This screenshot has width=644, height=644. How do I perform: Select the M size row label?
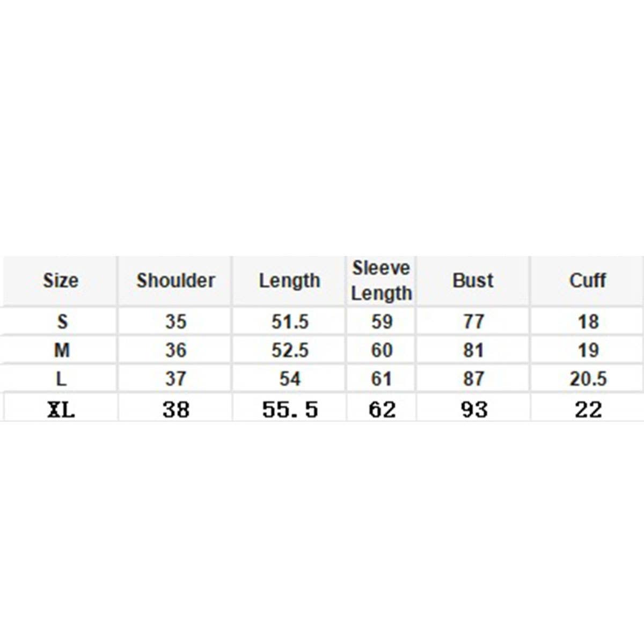(62, 350)
